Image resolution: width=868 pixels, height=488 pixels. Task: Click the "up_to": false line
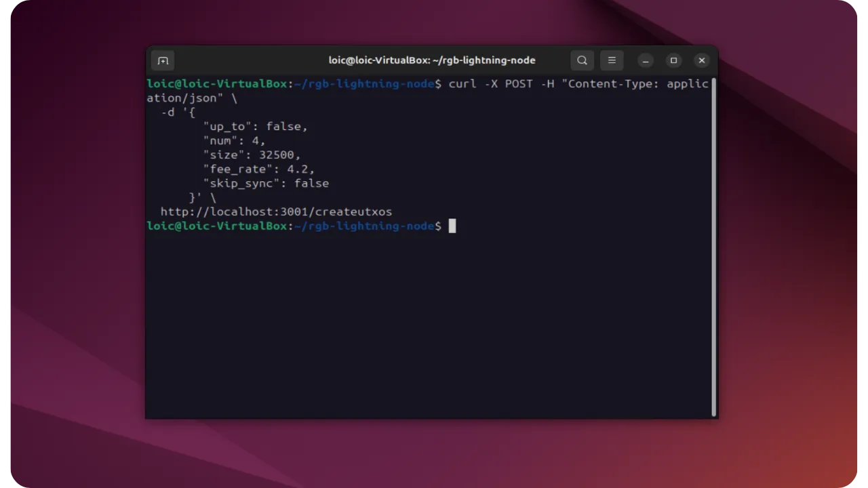255,126
